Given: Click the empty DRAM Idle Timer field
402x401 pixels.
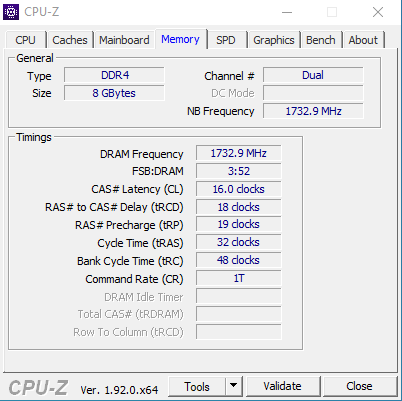Looking at the screenshot, I should tap(239, 296).
